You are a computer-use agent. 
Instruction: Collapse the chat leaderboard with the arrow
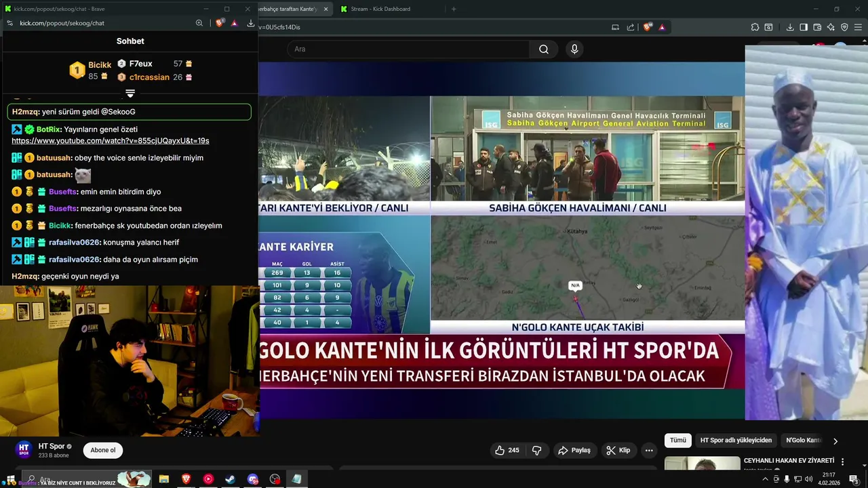[130, 93]
